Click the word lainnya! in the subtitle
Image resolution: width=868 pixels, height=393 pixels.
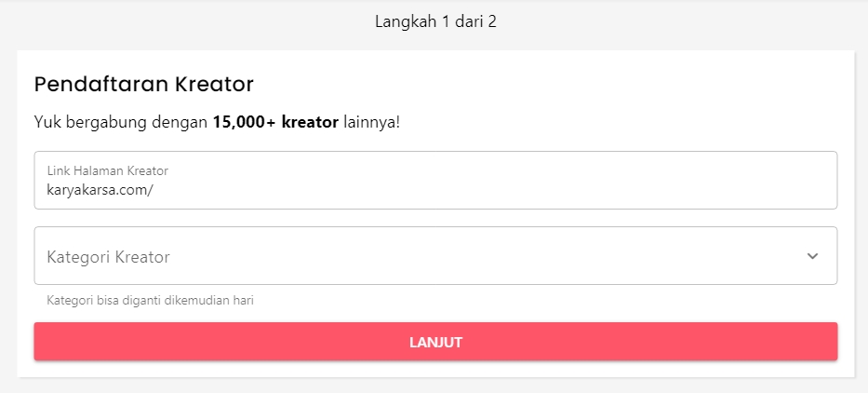(371, 122)
